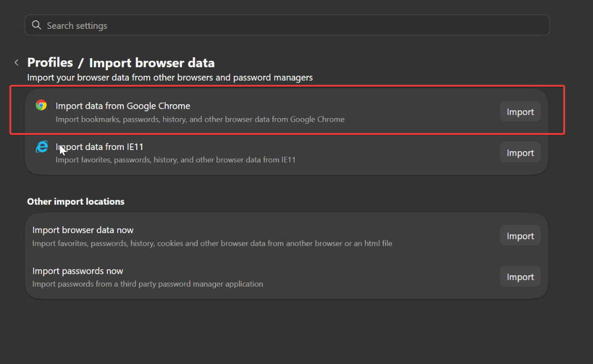Import data from Google Chrome button
Image resolution: width=593 pixels, height=364 pixels.
click(520, 111)
